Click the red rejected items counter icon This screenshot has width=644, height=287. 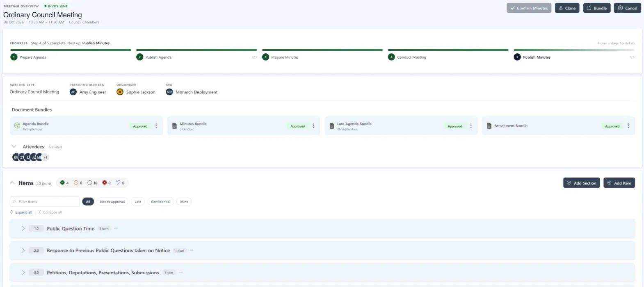click(x=105, y=183)
